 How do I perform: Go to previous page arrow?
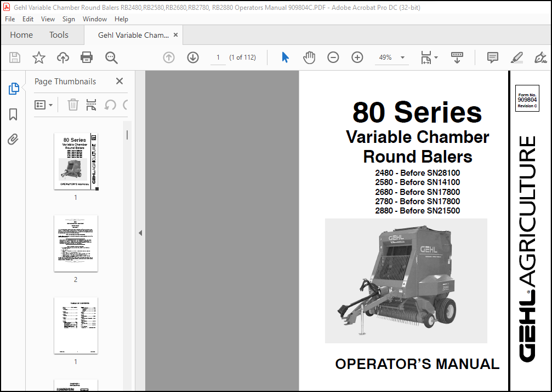pyautogui.click(x=169, y=57)
